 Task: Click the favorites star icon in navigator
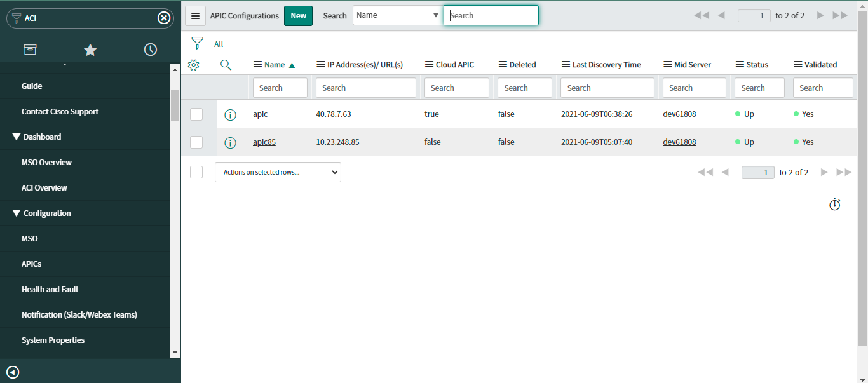click(90, 50)
